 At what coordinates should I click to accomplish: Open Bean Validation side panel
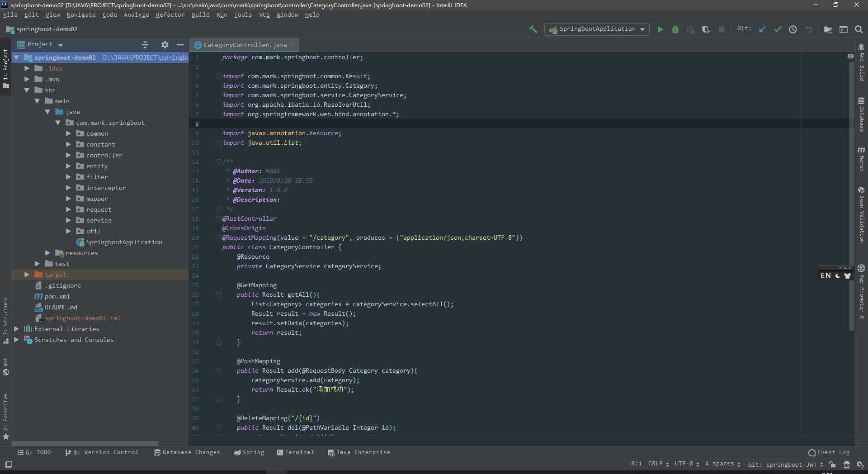point(862,214)
